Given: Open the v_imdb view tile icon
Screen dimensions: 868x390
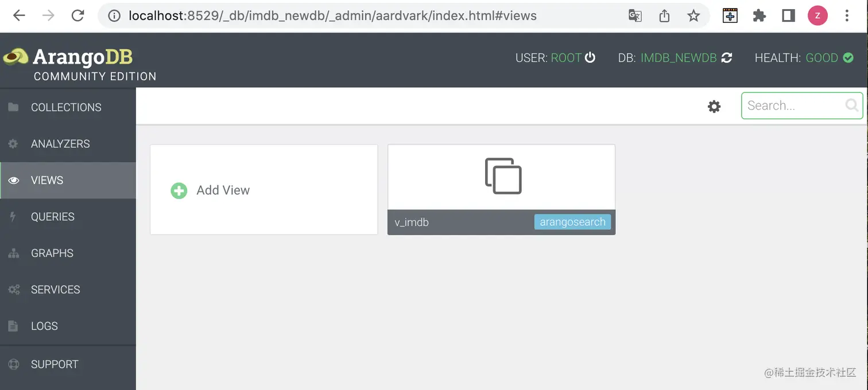Looking at the screenshot, I should point(503,175).
